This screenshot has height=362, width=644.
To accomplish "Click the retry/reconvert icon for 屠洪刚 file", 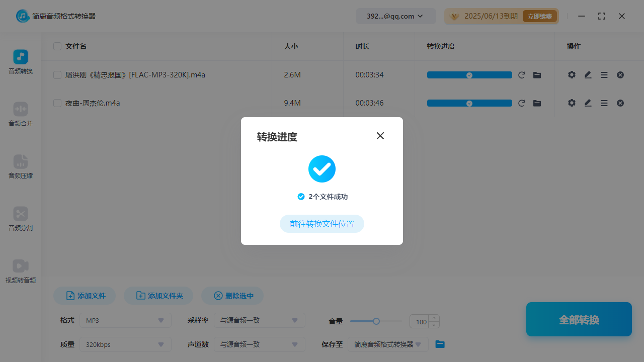I will (522, 74).
